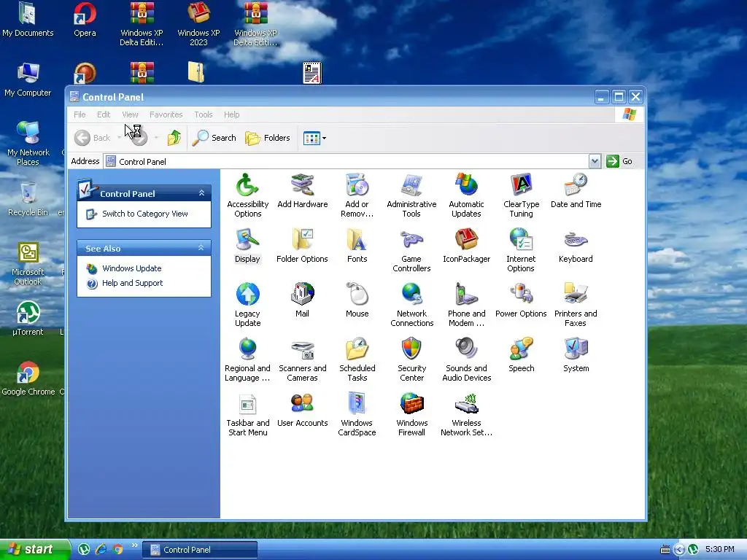This screenshot has height=560, width=747.
Task: Toggle the Folders pane button
Action: pyautogui.click(x=267, y=138)
